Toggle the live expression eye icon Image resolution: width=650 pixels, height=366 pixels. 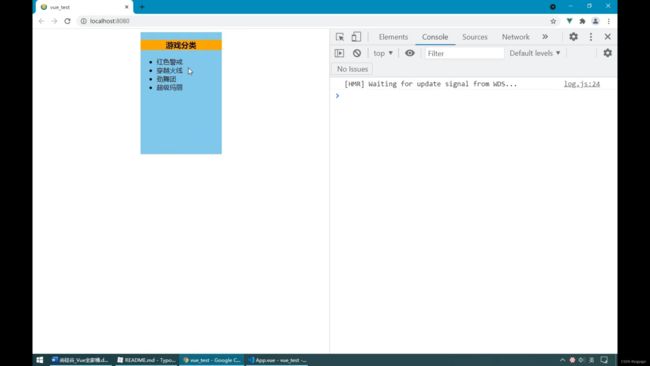pyautogui.click(x=410, y=53)
